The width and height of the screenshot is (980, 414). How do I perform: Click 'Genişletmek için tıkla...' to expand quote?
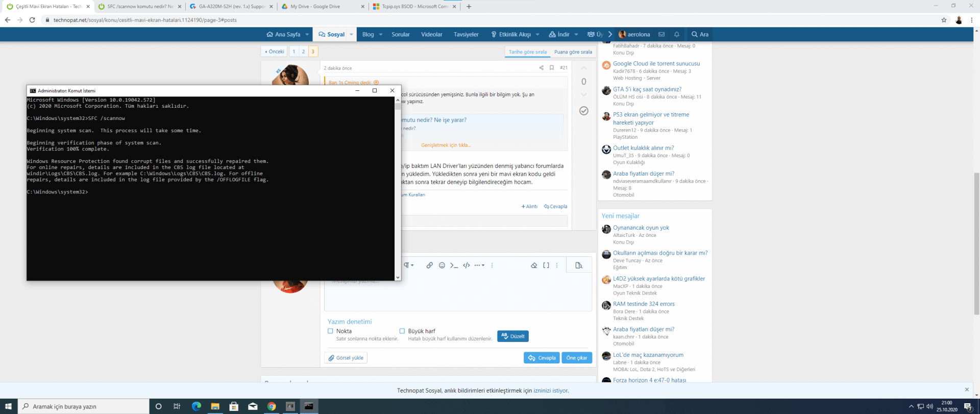pyautogui.click(x=446, y=145)
